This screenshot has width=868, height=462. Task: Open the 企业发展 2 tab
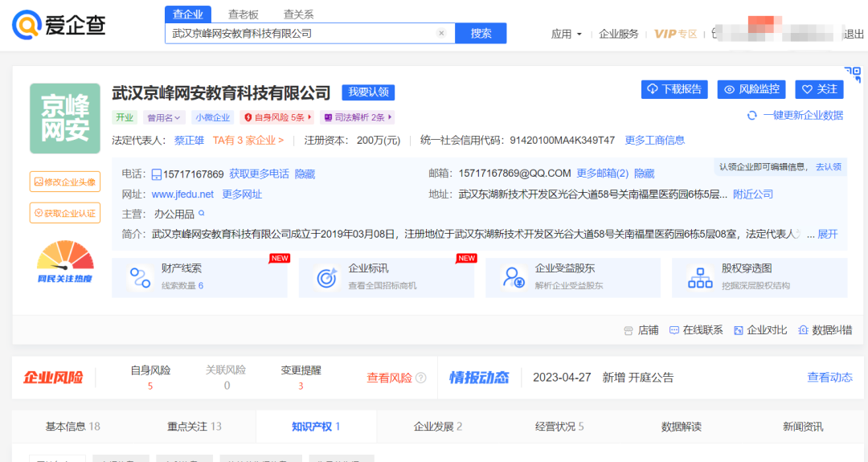(x=438, y=427)
